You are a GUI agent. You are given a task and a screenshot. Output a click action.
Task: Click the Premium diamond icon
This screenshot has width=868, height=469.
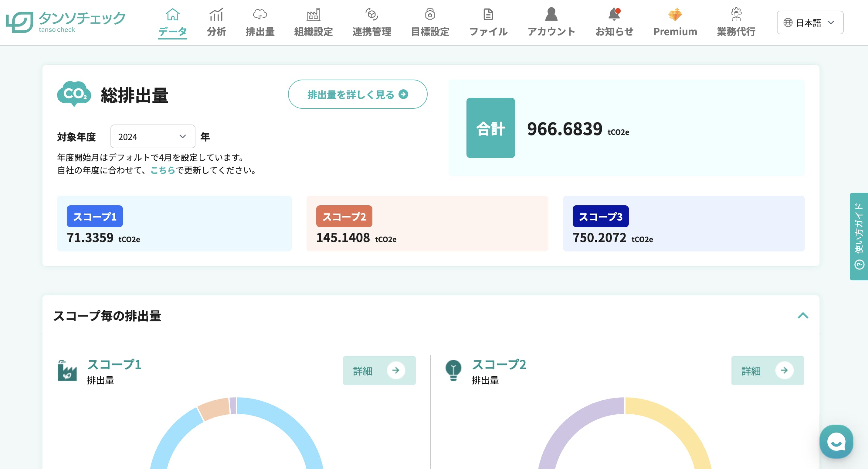(675, 15)
